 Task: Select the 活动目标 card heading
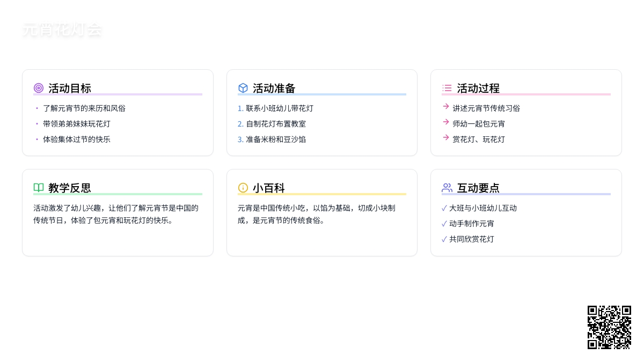point(70,88)
